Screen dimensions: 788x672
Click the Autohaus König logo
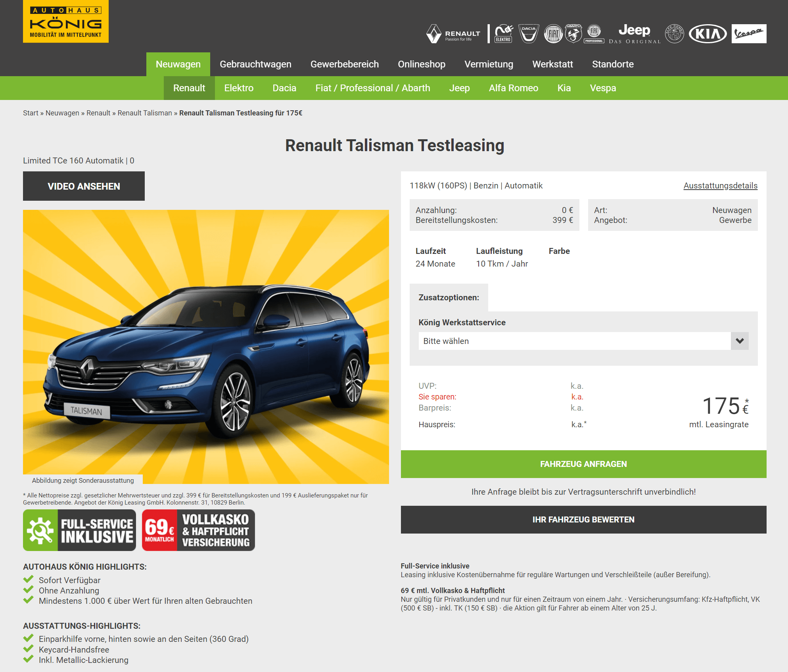[66, 21]
